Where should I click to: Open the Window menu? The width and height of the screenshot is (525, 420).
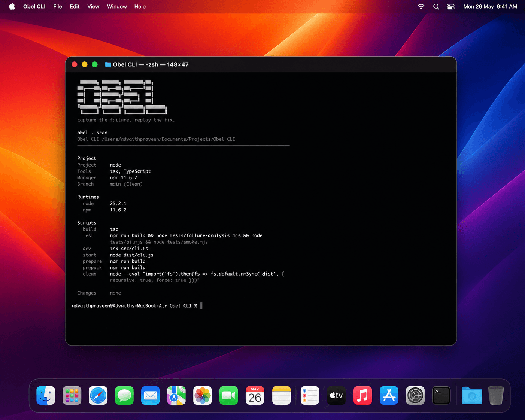117,6
